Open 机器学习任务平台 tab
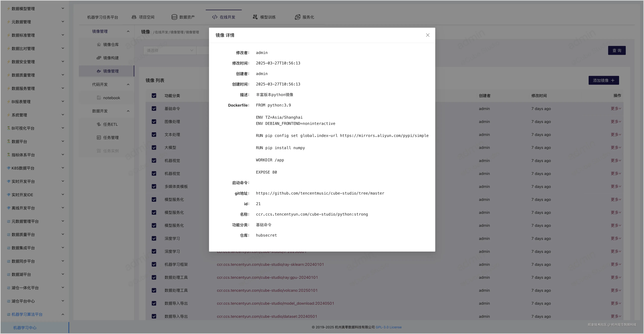This screenshot has height=334, width=644. (x=103, y=17)
